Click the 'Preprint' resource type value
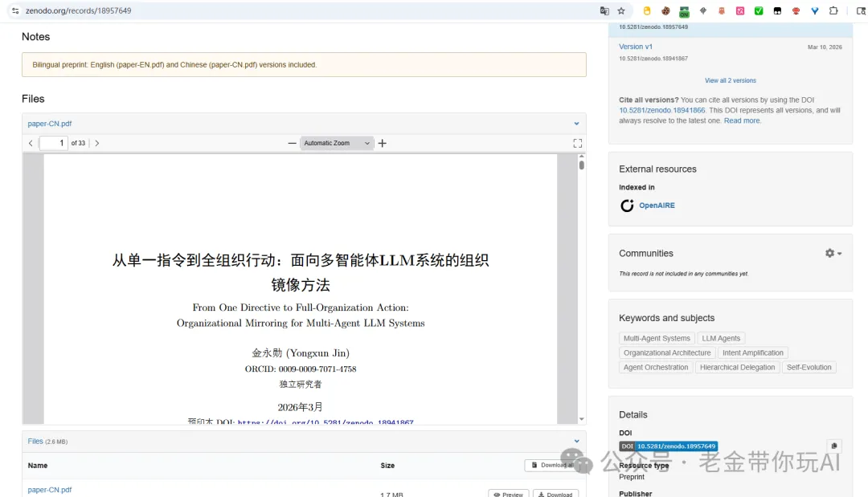Screen dimensions: 868x497 coord(632,477)
